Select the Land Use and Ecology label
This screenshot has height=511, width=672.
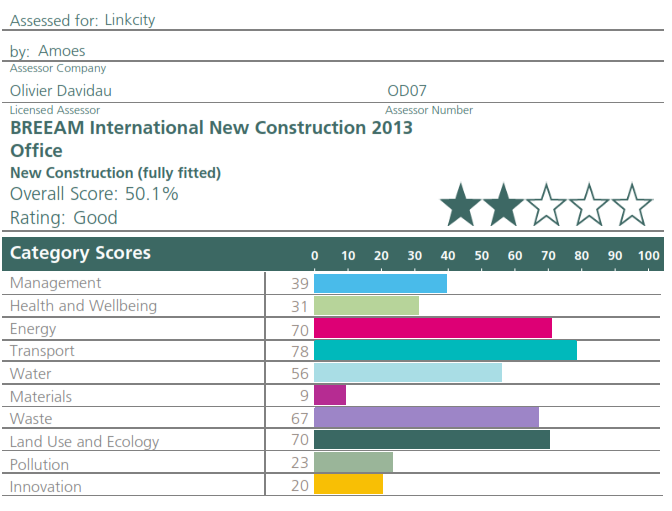(x=84, y=442)
